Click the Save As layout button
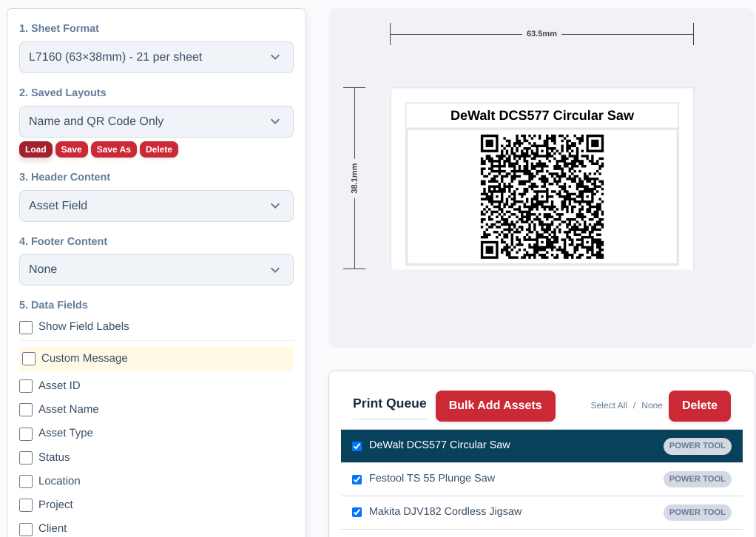The width and height of the screenshot is (756, 537). pos(114,149)
